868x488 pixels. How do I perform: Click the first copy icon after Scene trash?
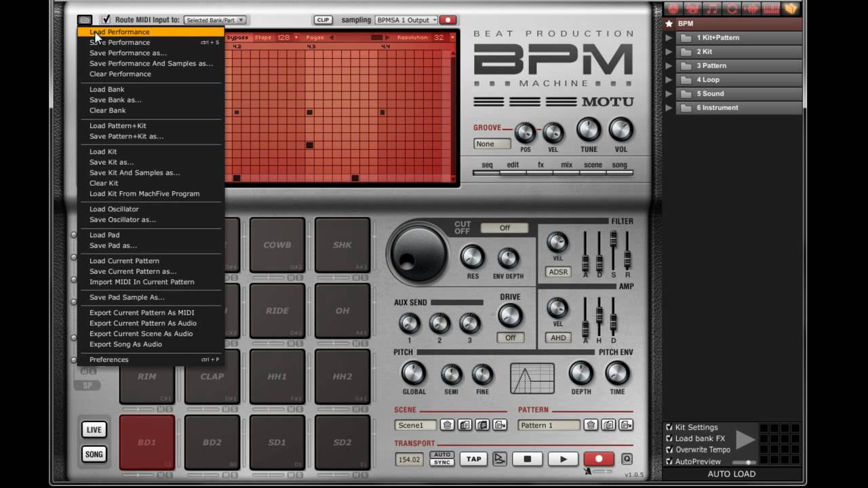(465, 425)
